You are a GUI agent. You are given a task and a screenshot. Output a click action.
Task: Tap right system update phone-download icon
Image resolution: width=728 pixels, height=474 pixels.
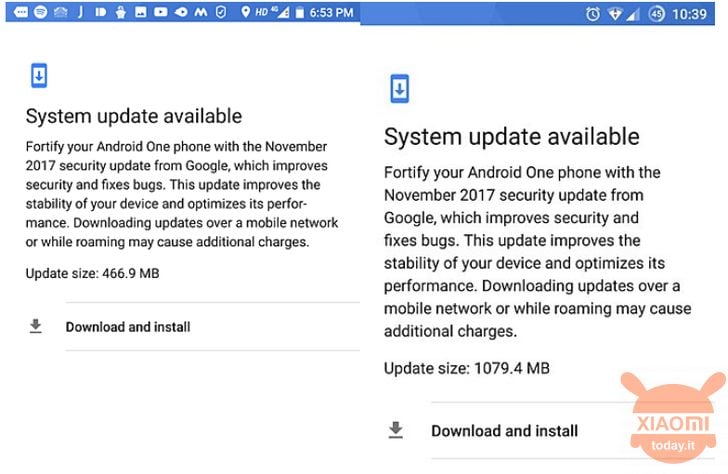pyautogui.click(x=400, y=88)
